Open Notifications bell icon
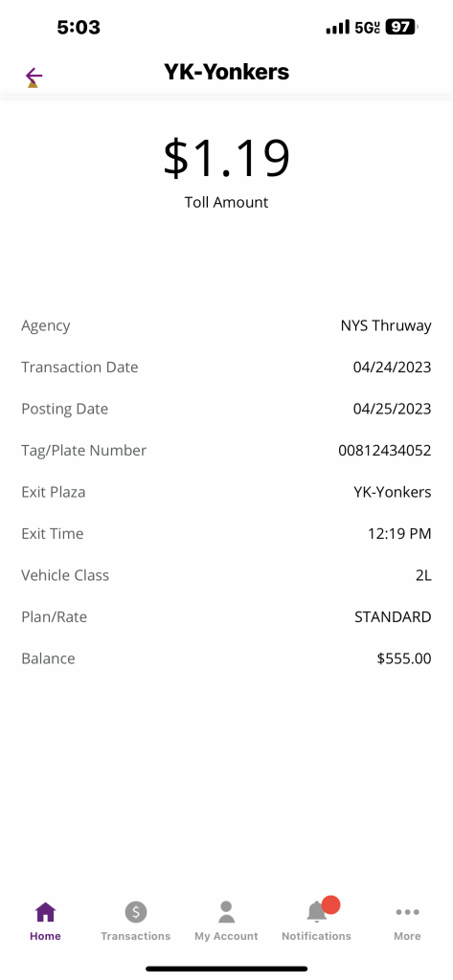Viewport: 453px width, 980px height. [317, 912]
